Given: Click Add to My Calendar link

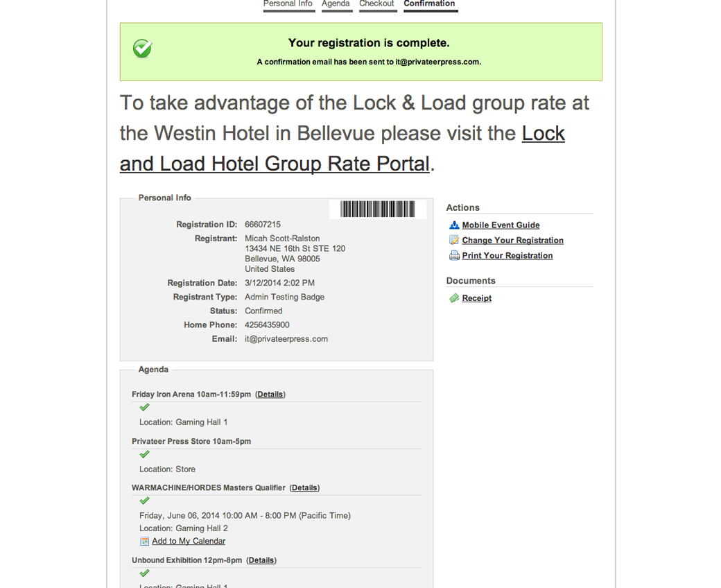Looking at the screenshot, I should coord(189,542).
